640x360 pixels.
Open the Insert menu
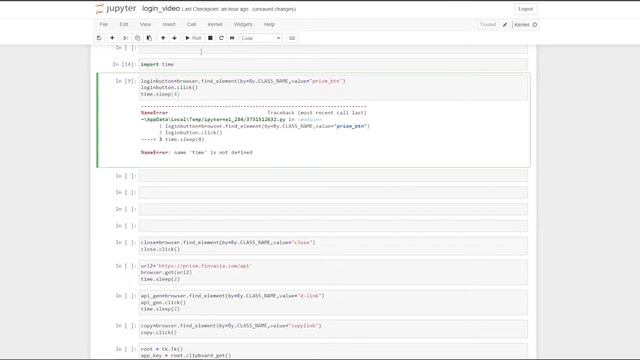[x=169, y=24]
